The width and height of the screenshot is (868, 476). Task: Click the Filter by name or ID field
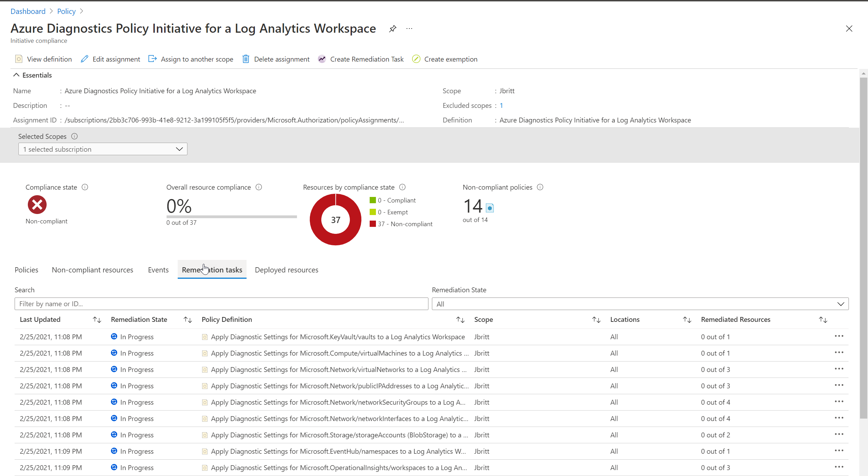pyautogui.click(x=221, y=304)
